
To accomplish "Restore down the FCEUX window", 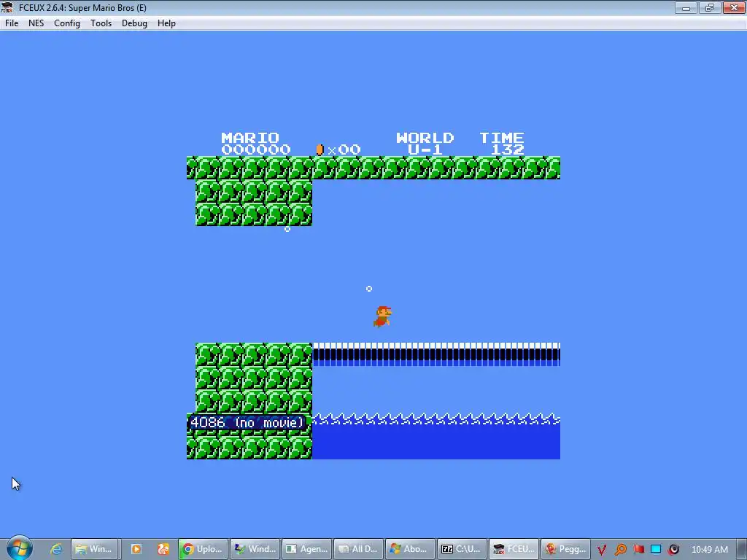I will tap(710, 7).
